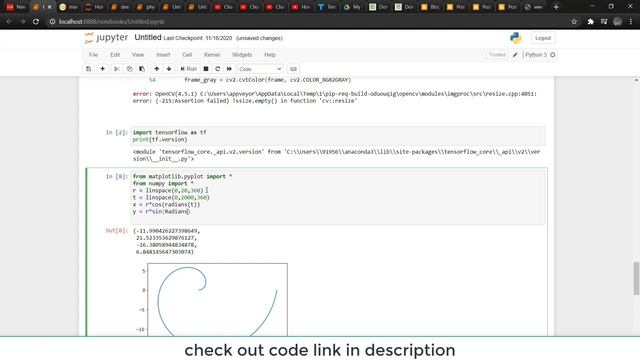Open the File menu
The width and height of the screenshot is (640, 360).
93,55
